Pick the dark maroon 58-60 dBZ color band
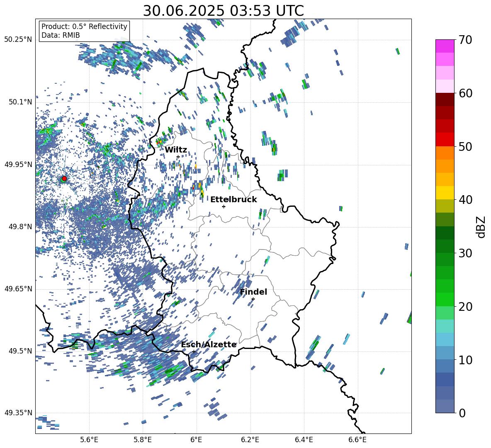Image resolution: width=491 pixels, height=448 pixels. [x=445, y=99]
